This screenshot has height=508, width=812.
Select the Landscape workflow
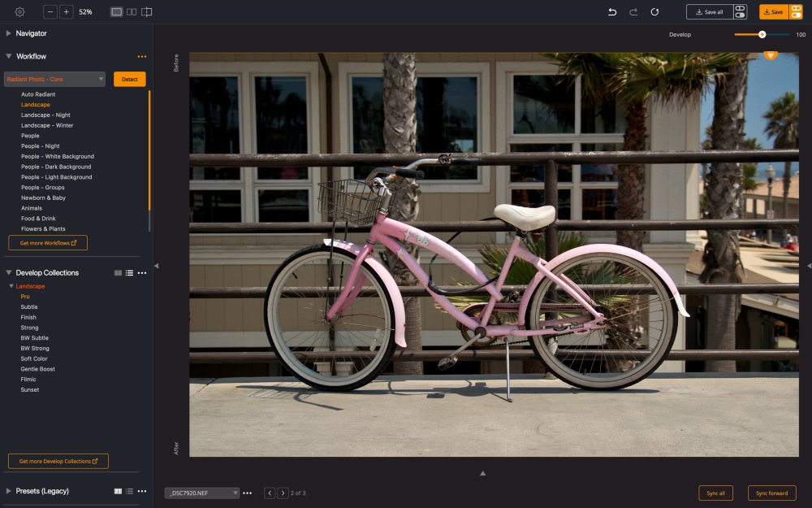[x=35, y=105]
